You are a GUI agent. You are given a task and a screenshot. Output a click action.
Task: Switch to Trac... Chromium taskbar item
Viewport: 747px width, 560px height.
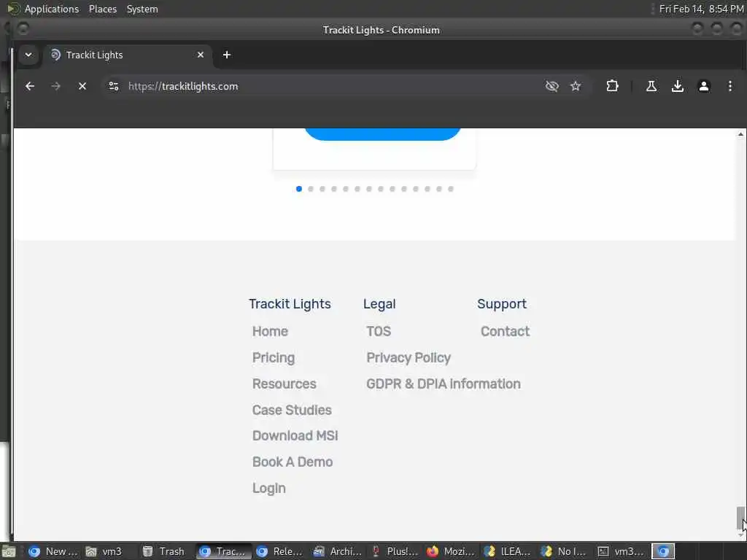223,551
